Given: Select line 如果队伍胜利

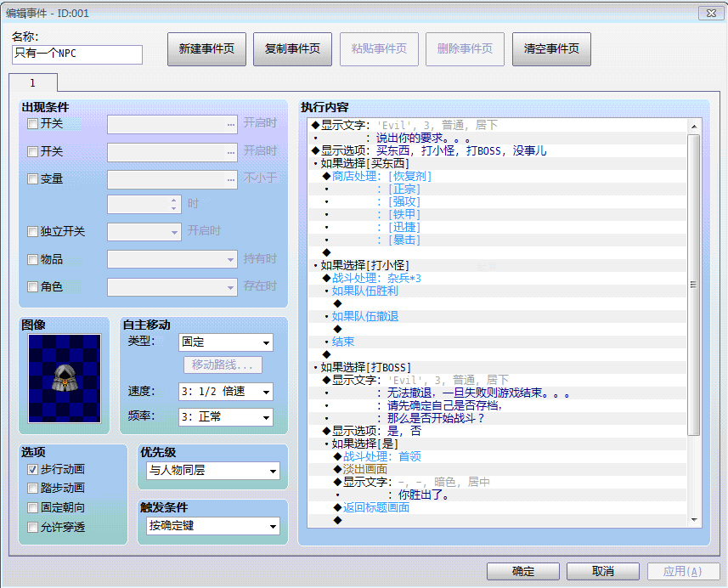Looking at the screenshot, I should (497, 291).
